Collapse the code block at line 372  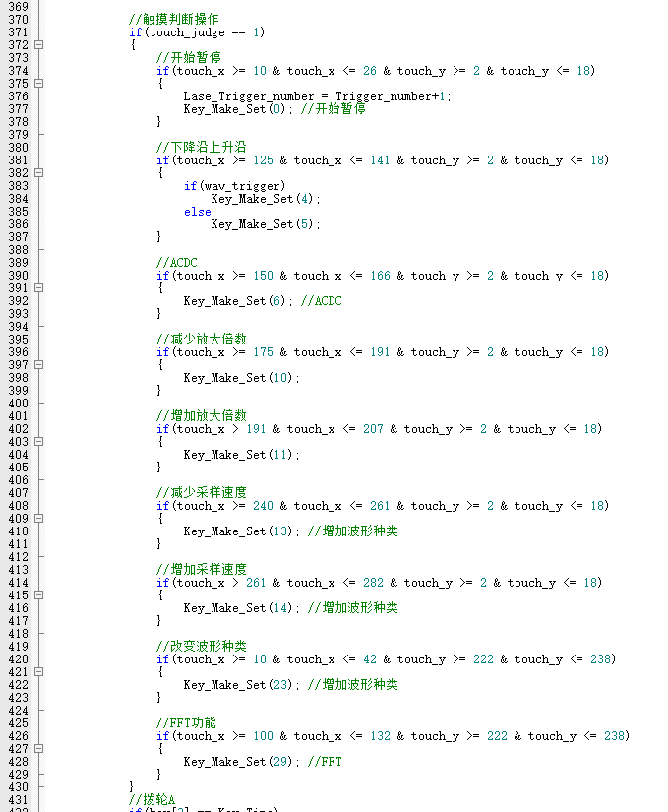pyautogui.click(x=38, y=45)
